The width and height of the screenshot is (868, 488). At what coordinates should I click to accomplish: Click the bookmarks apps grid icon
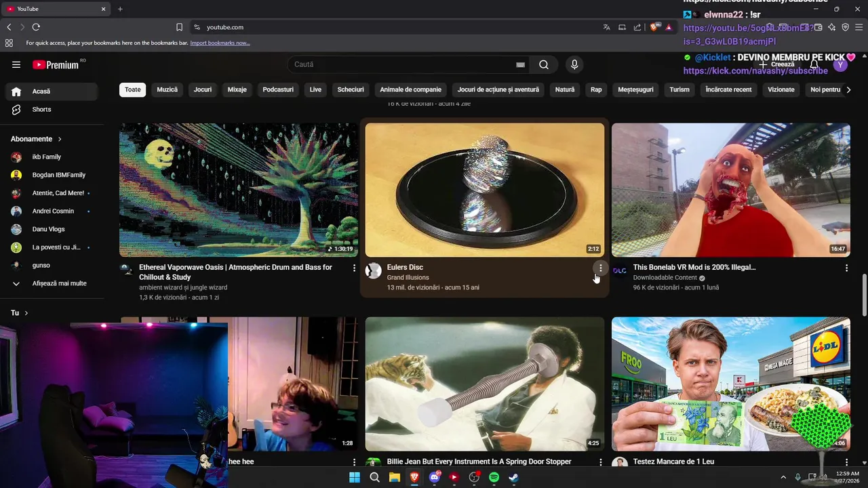[9, 43]
